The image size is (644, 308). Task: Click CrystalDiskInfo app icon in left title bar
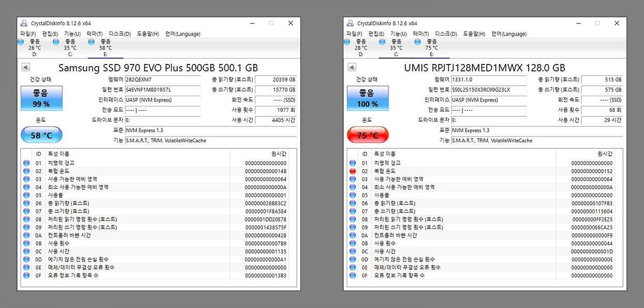tap(24, 23)
